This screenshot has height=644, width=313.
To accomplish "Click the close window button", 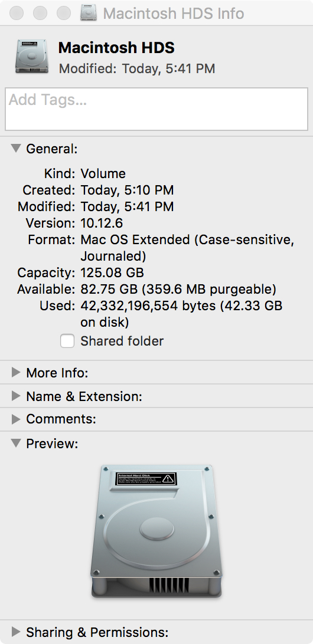I will (17, 13).
